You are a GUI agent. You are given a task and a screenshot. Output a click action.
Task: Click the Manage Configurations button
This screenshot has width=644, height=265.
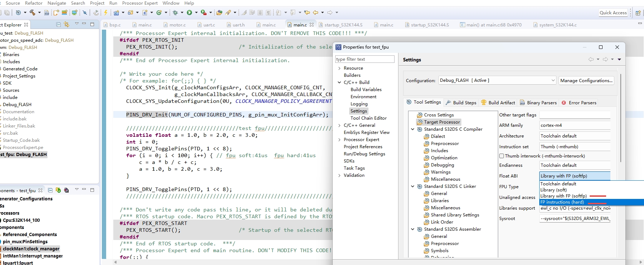(x=586, y=81)
